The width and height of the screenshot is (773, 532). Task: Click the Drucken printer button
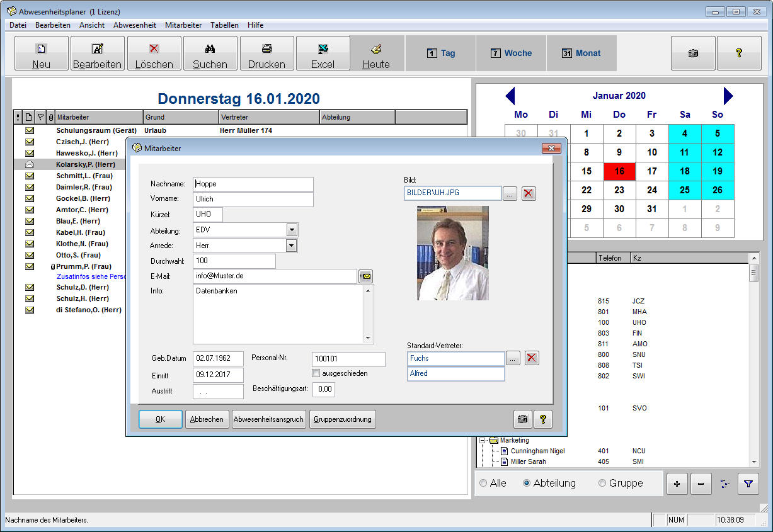tap(266, 54)
